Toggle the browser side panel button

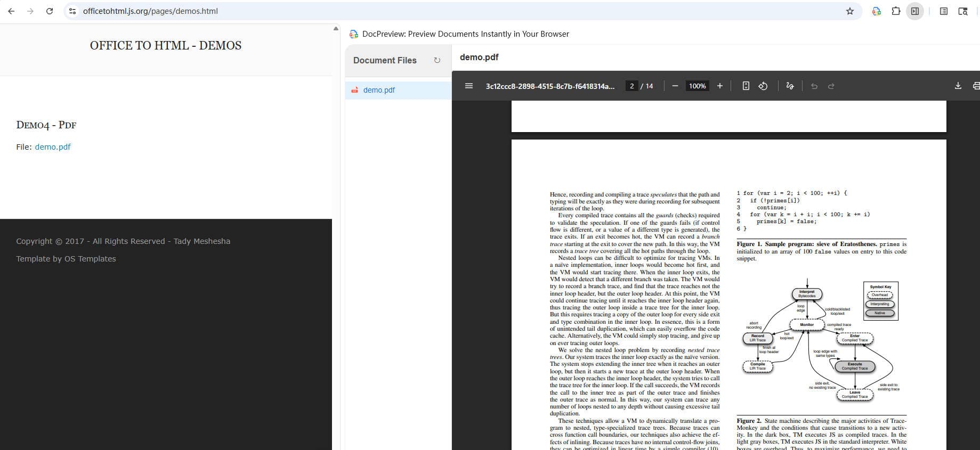[915, 11]
